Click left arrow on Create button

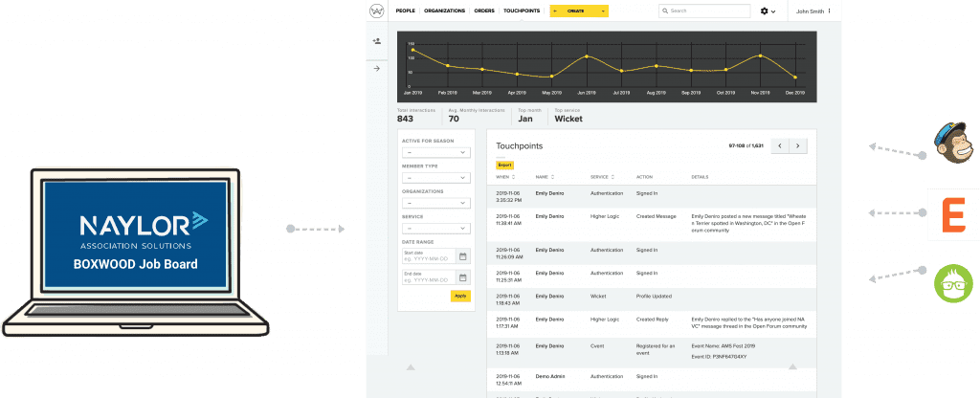pyautogui.click(x=555, y=11)
